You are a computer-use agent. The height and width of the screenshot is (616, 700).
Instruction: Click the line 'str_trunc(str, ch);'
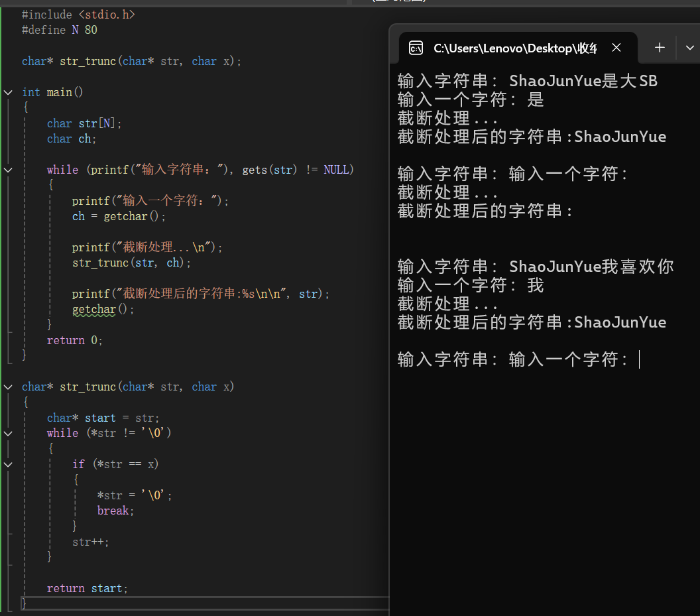131,263
